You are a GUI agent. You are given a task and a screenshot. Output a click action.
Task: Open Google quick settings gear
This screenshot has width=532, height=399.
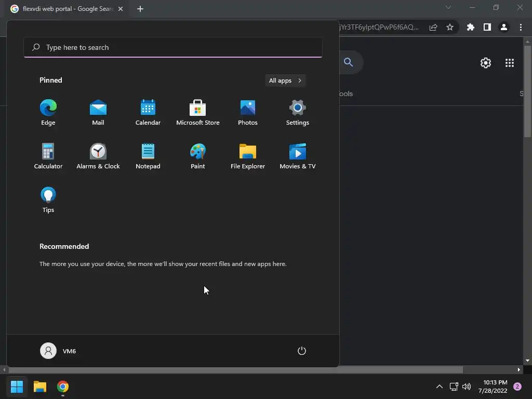(486, 63)
